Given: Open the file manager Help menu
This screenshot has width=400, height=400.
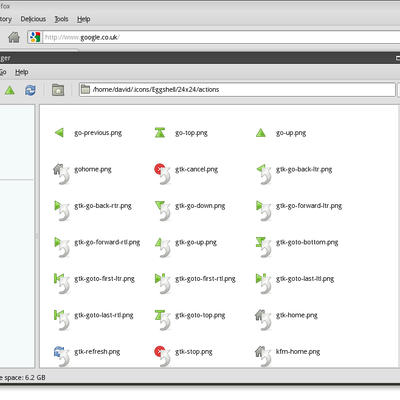Looking at the screenshot, I should click(21, 72).
